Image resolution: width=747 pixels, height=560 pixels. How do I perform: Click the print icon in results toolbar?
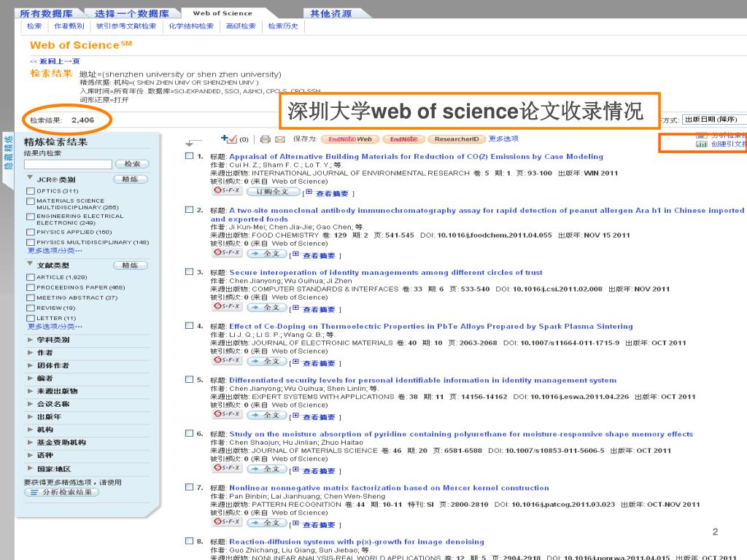click(x=266, y=139)
